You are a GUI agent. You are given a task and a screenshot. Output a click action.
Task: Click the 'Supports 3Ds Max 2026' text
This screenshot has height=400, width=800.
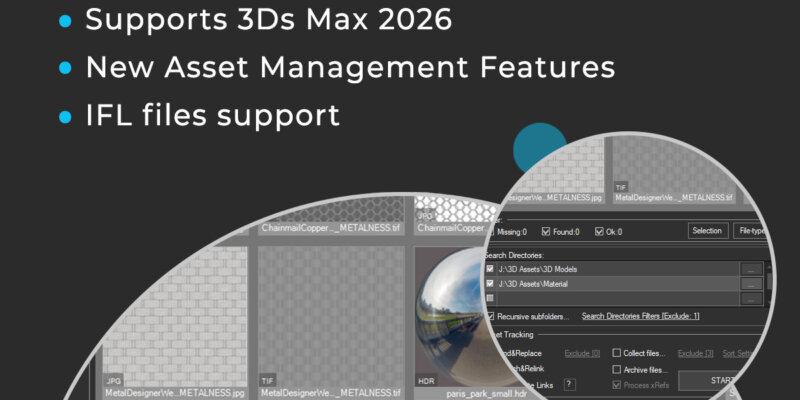[268, 19]
